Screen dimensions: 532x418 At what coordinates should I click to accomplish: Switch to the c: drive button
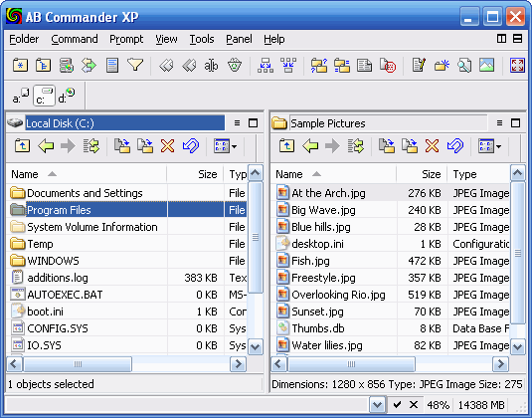44,96
